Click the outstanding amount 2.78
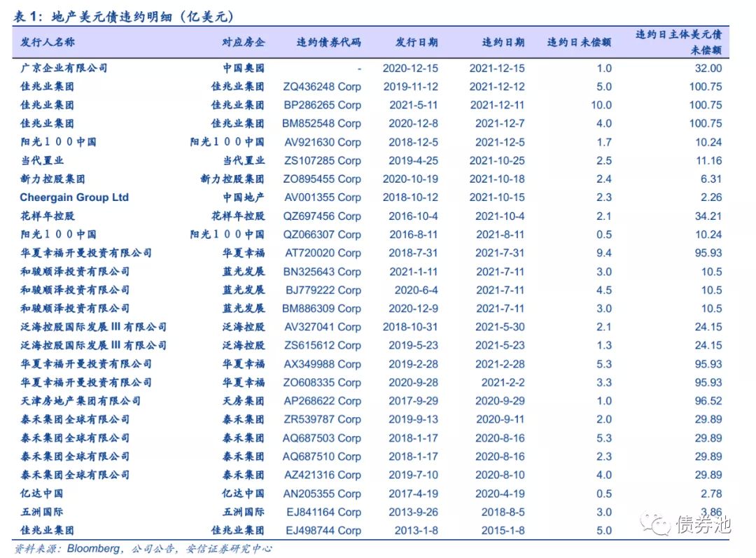 711,494
